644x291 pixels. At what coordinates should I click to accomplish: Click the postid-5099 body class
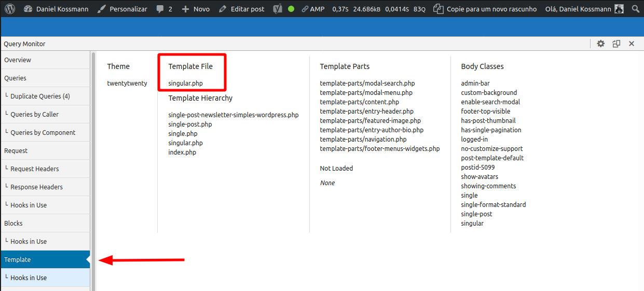click(478, 168)
